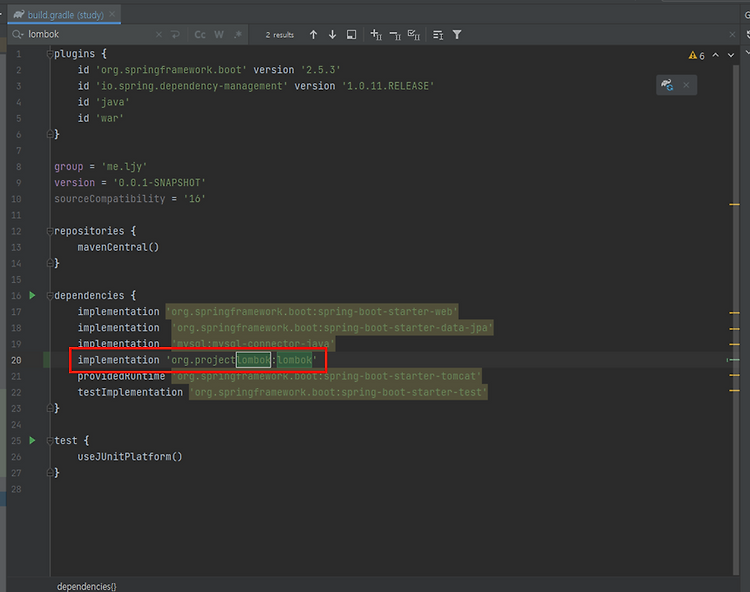Image resolution: width=750 pixels, height=592 pixels.
Task: Add selection for next occurrence icon
Action: 376,35
